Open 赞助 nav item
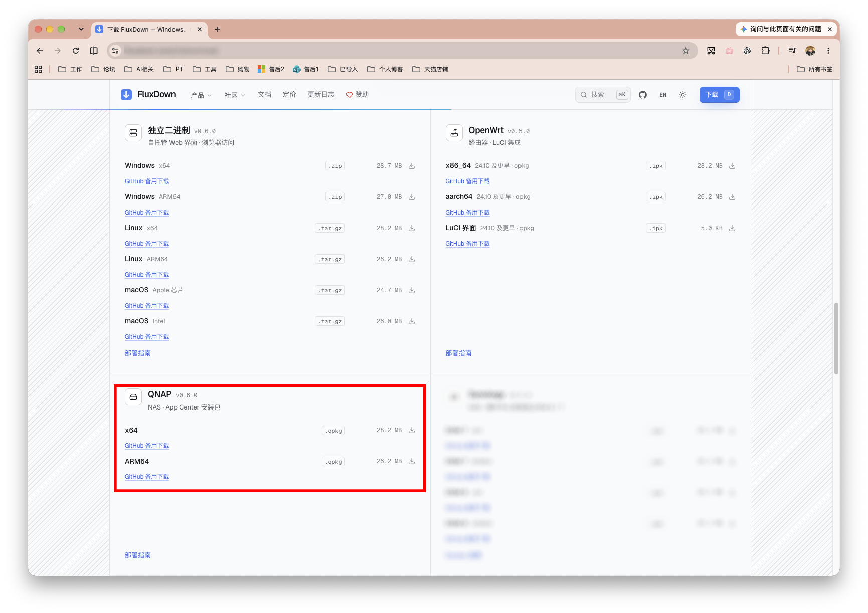Screen dimensions: 868x613 click(358, 95)
